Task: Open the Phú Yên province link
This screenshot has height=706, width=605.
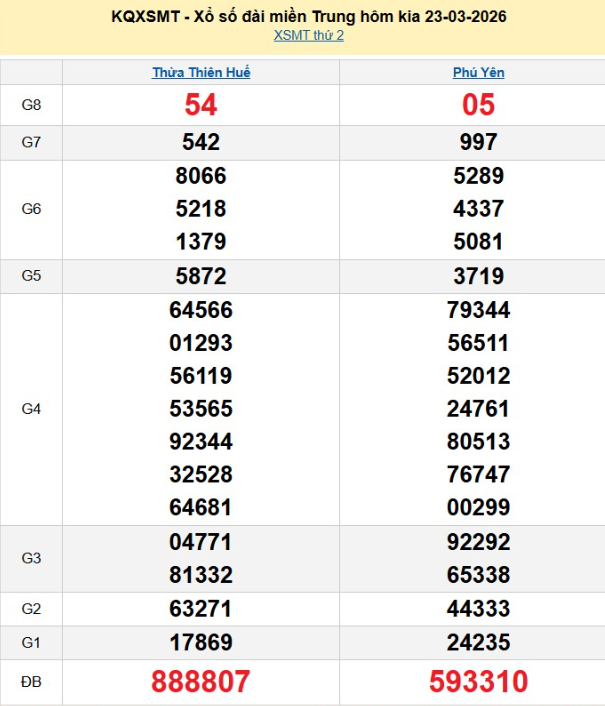Action: click(478, 73)
